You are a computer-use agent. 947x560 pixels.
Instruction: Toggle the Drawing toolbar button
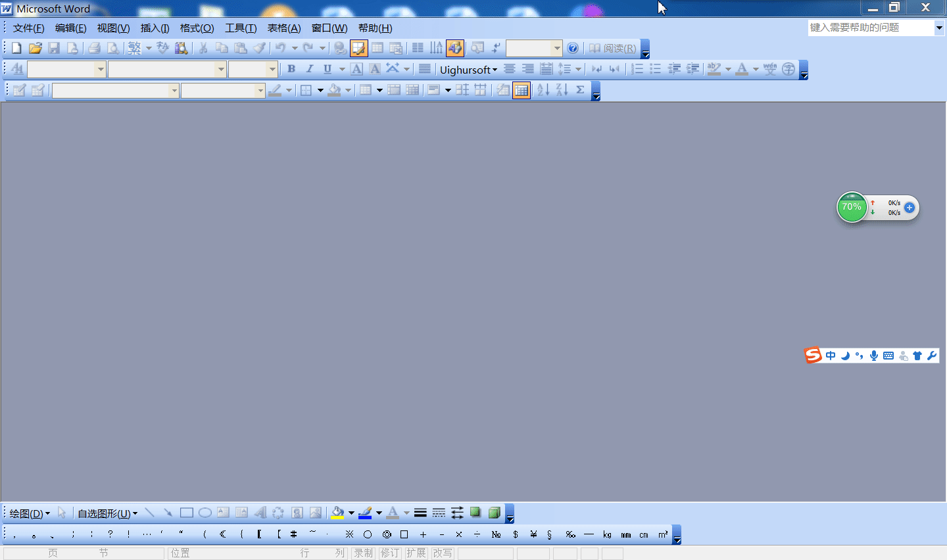click(455, 48)
